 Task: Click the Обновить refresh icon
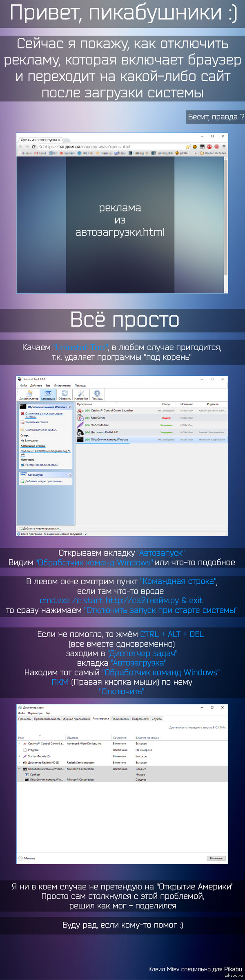(65, 394)
